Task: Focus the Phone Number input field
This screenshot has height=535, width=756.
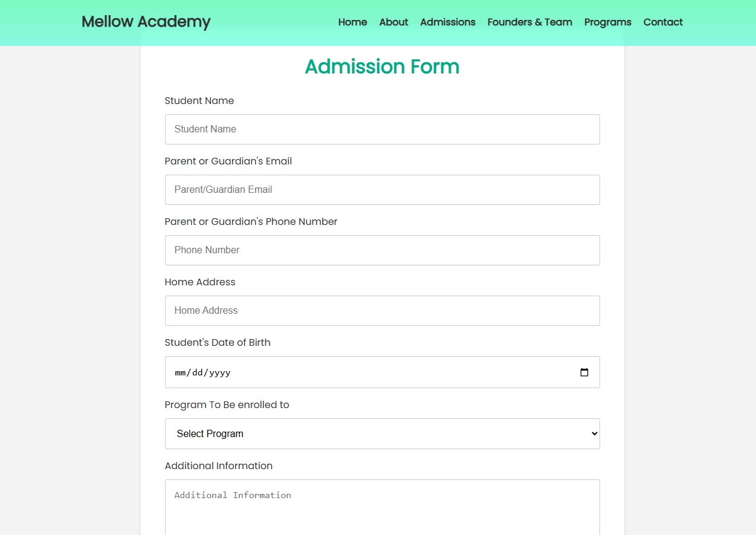Action: coord(382,250)
